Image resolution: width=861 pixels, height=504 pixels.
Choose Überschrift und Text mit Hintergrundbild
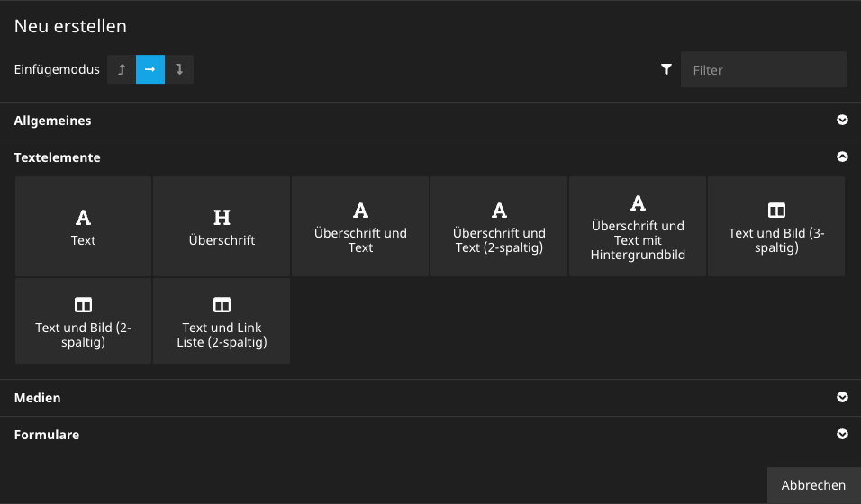(x=638, y=227)
